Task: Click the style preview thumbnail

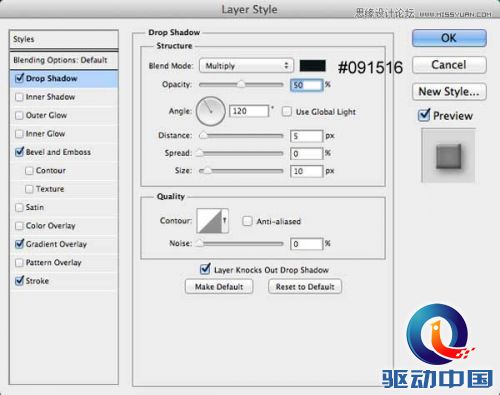Action: pyautogui.click(x=448, y=156)
